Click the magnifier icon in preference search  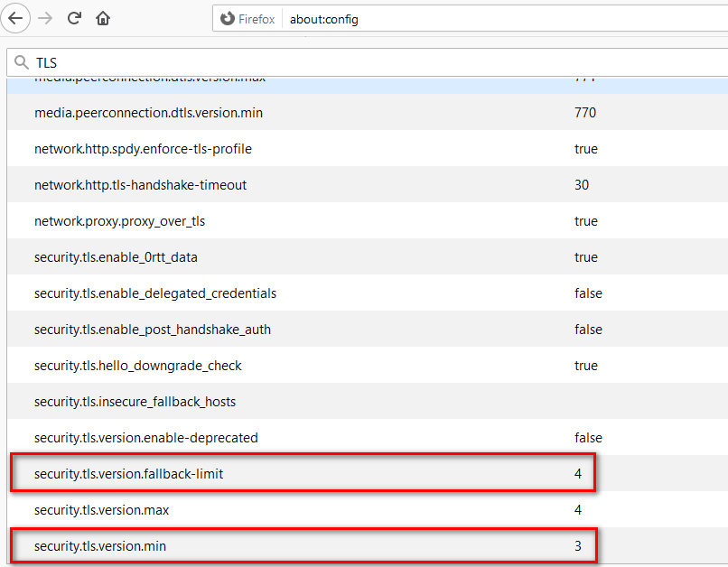pos(22,62)
